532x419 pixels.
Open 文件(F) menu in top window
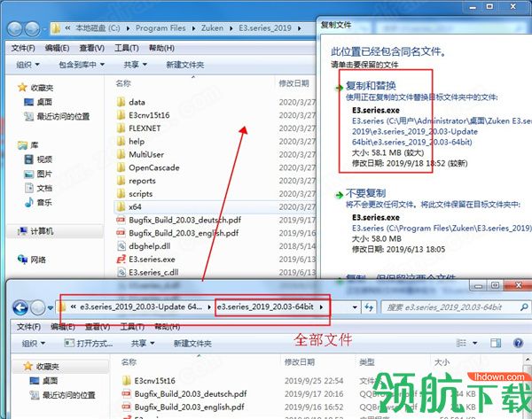[x=23, y=48]
